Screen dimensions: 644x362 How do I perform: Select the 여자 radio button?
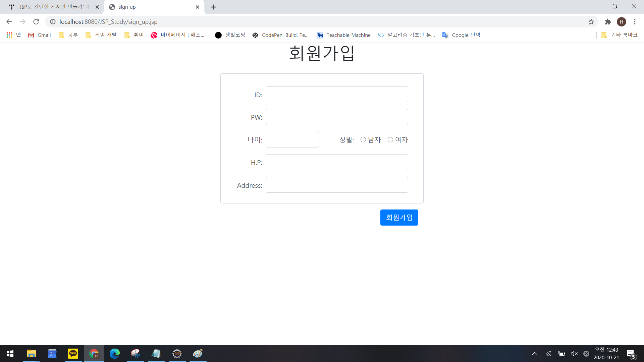(390, 140)
